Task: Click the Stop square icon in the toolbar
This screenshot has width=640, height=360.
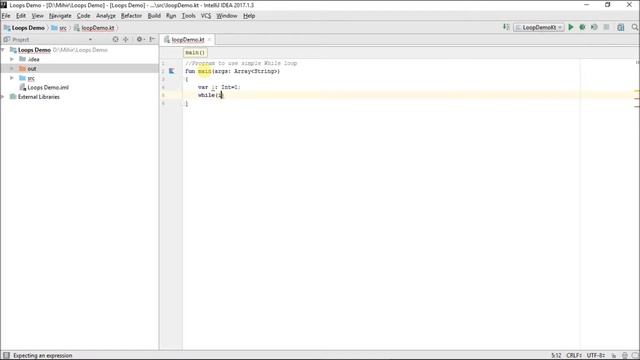Action: click(x=607, y=27)
